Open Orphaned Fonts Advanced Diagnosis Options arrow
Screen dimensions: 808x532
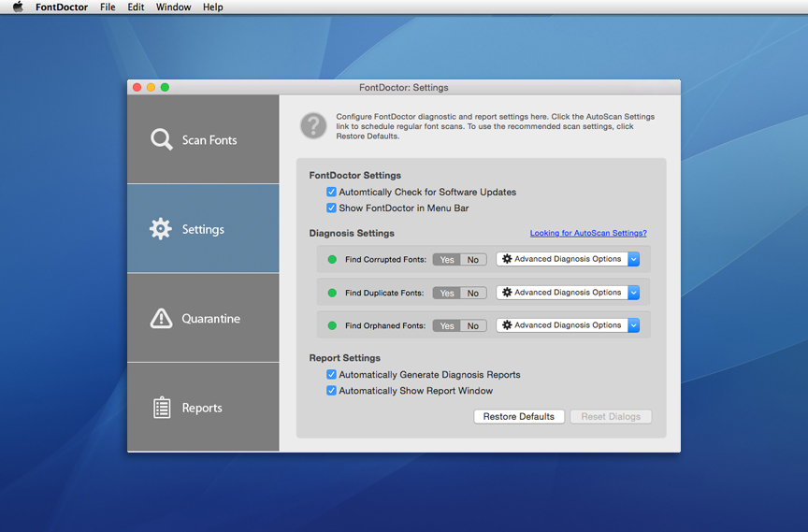click(633, 325)
